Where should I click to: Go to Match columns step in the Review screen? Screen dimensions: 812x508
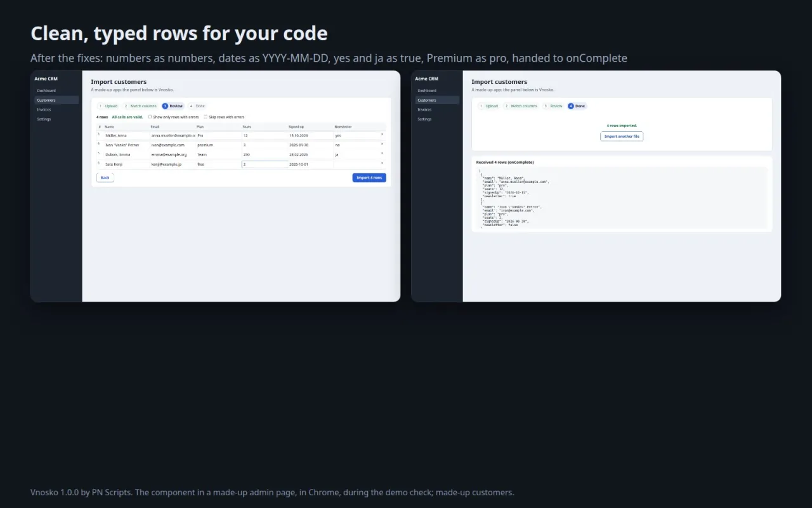pos(140,106)
